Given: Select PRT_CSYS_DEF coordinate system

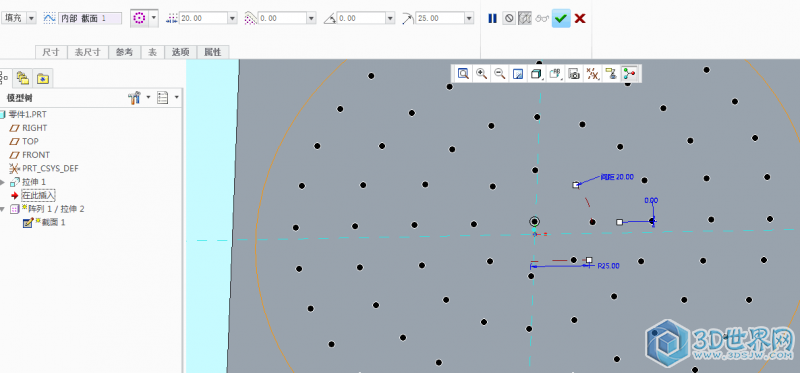Looking at the screenshot, I should click(50, 168).
